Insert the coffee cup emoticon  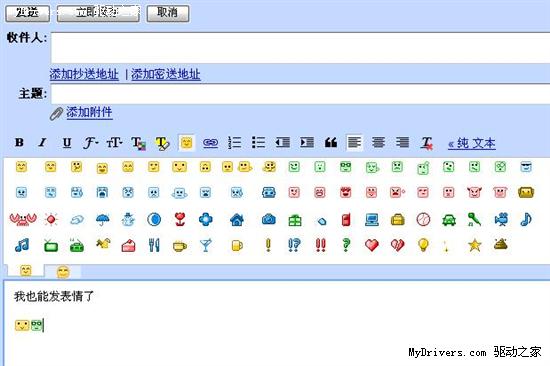pyautogui.click(x=180, y=246)
